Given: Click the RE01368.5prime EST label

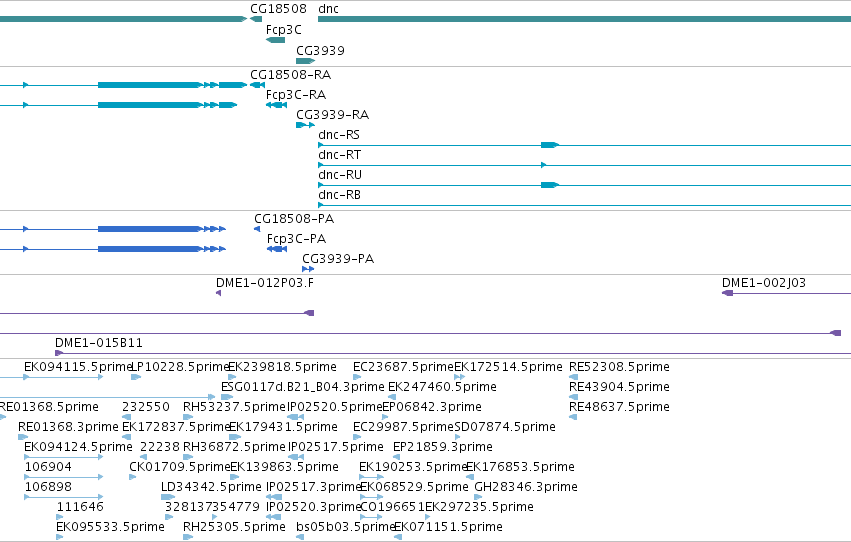Looking at the screenshot, I should coord(49,407).
